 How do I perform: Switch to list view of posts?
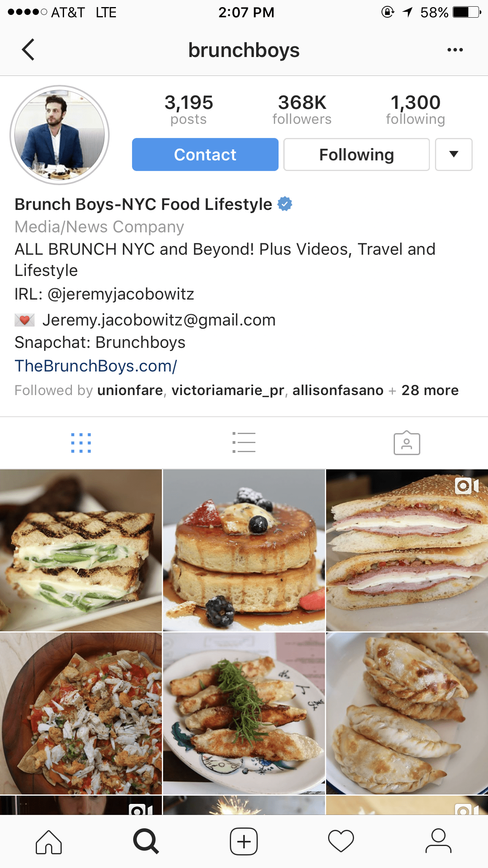click(x=244, y=443)
